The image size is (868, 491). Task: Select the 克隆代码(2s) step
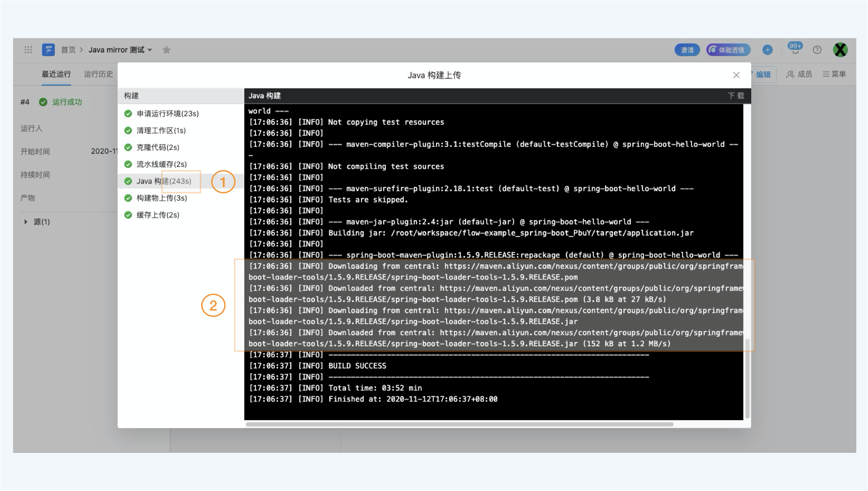pos(181,147)
